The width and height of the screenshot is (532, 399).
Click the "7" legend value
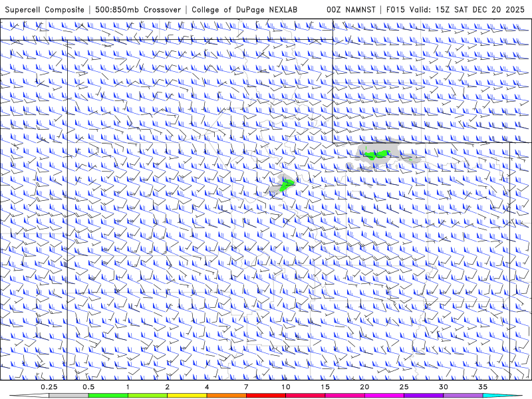click(x=246, y=387)
